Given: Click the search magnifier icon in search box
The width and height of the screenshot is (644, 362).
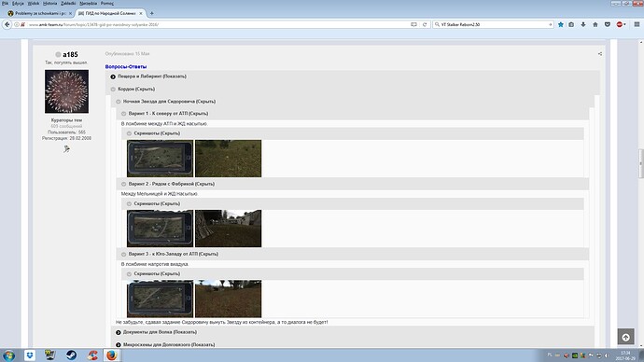Looking at the screenshot, I should [437, 24].
